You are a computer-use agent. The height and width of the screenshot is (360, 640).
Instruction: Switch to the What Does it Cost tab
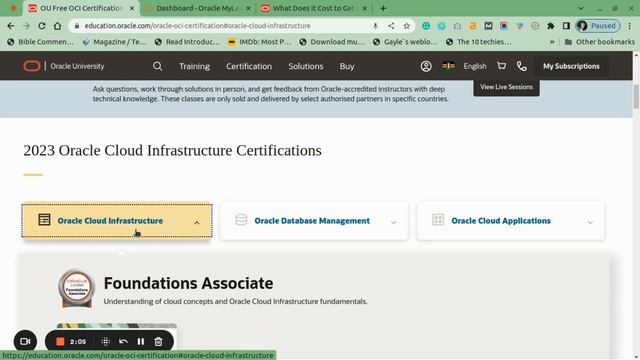314,8
